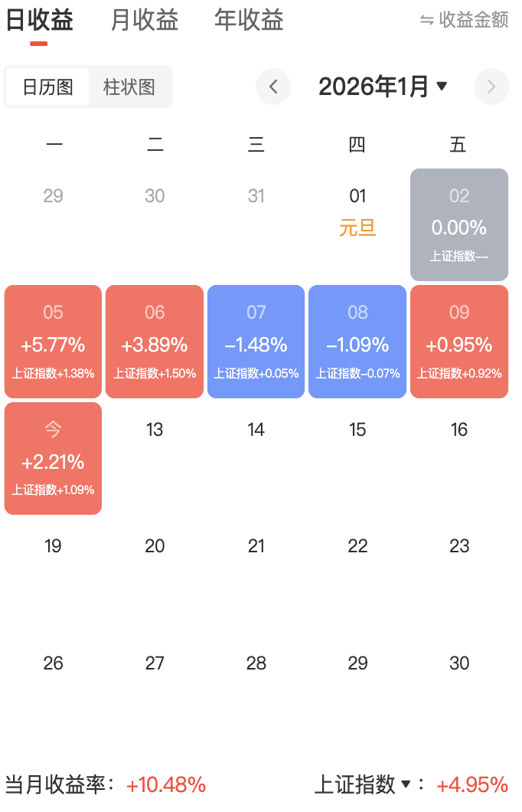Click the swap arrows beside 收益金额
This screenshot has width=522, height=812.
[x=427, y=21]
